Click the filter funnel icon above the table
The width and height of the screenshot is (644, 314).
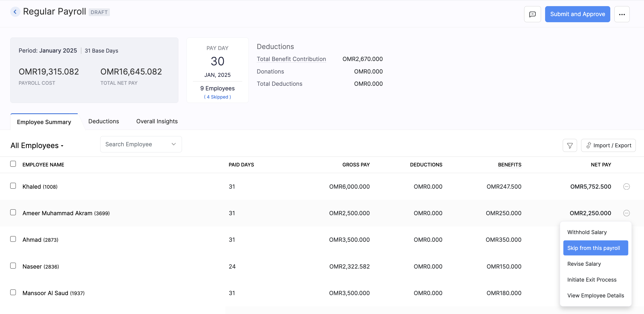coord(570,145)
